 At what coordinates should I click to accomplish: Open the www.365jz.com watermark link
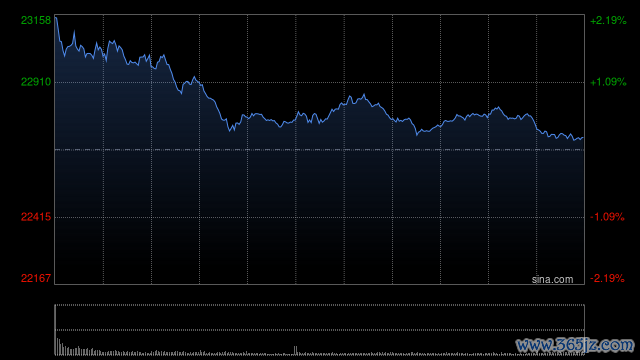575,345
